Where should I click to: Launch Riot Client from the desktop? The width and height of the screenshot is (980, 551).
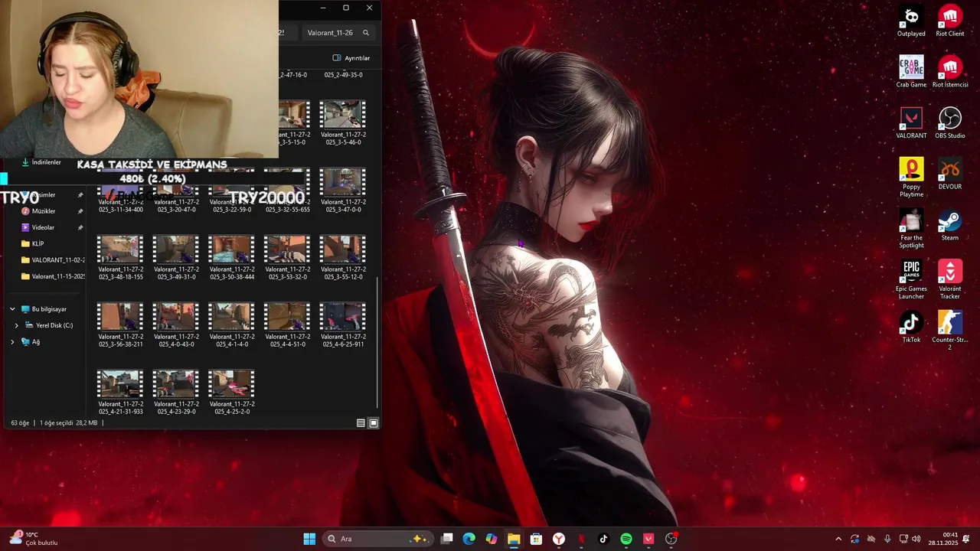coord(950,21)
